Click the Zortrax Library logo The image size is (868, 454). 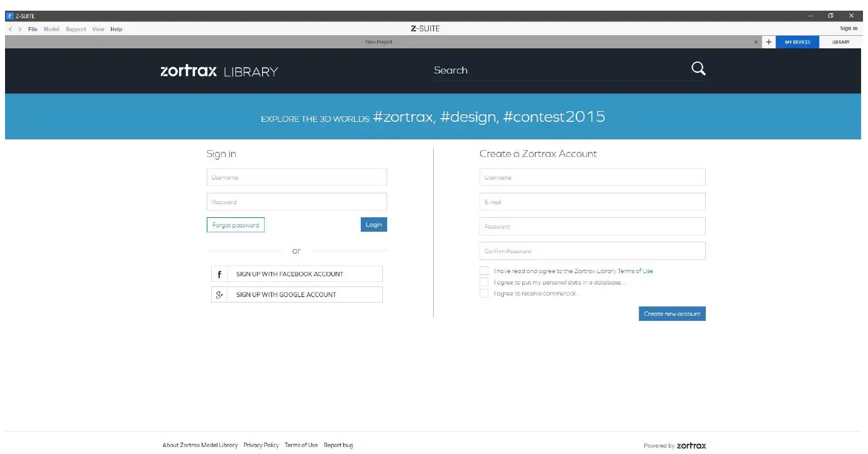tap(218, 71)
